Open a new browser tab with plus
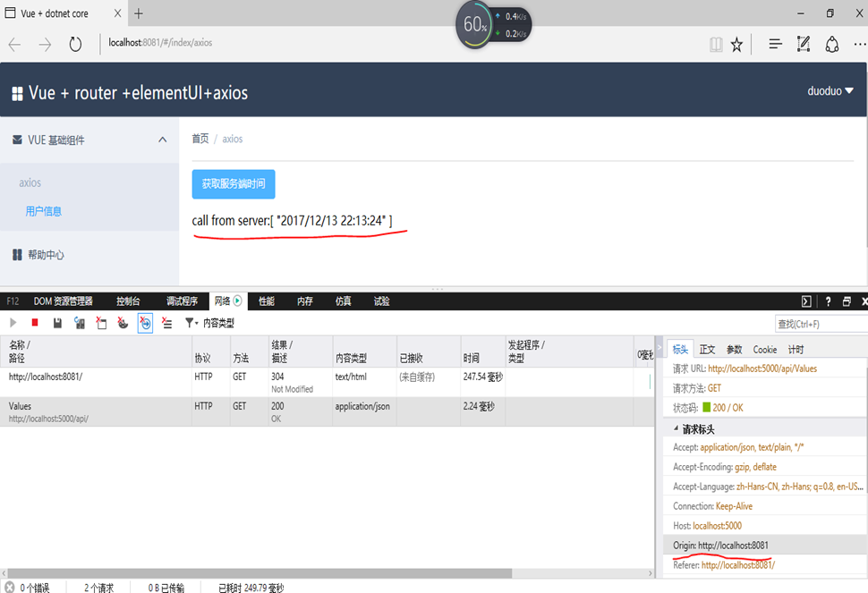This screenshot has width=868, height=593. [139, 13]
